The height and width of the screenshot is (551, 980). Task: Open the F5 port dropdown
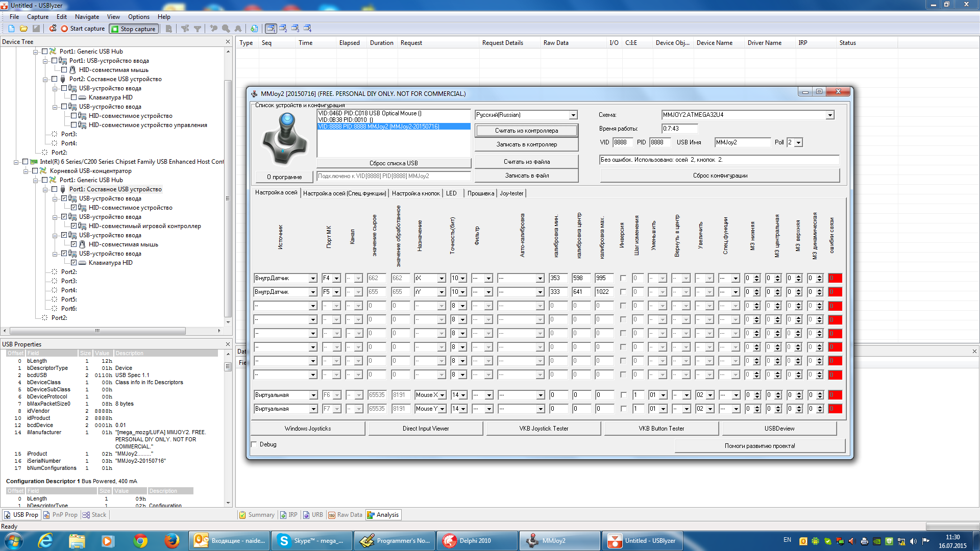point(336,292)
